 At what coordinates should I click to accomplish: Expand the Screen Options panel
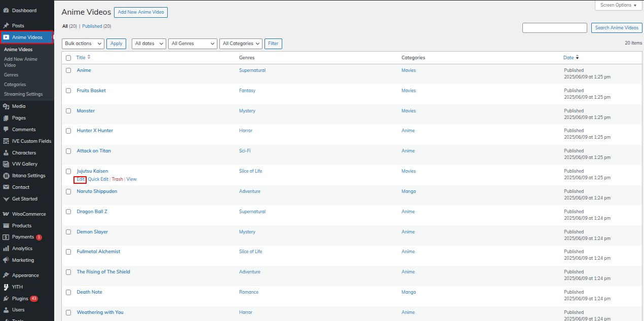[618, 5]
